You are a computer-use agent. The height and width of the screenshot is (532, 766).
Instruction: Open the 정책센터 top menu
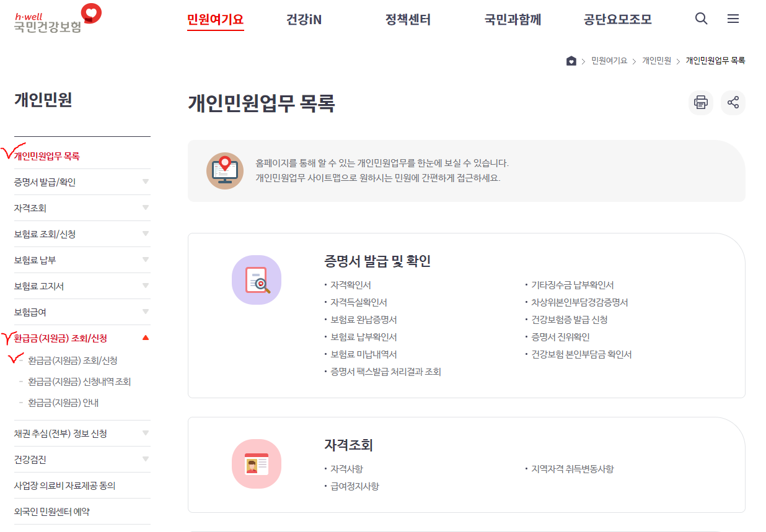[x=408, y=20]
